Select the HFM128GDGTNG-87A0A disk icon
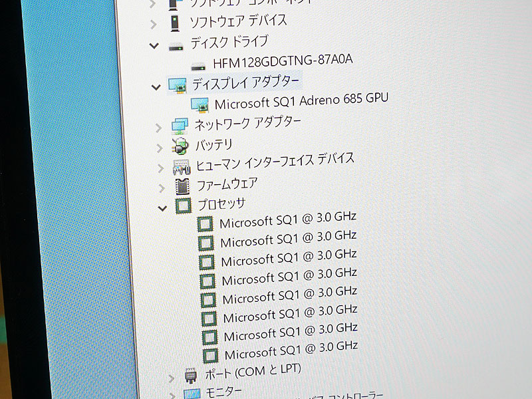The image size is (532, 399). point(198,66)
